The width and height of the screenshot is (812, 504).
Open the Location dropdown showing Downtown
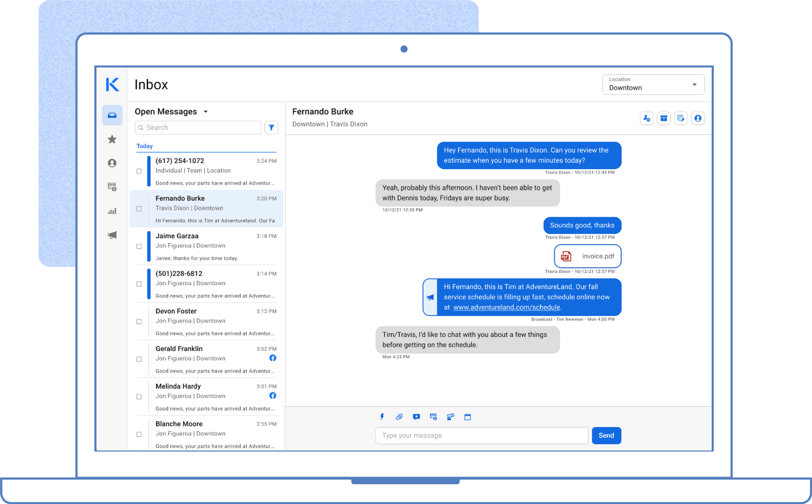point(653,84)
